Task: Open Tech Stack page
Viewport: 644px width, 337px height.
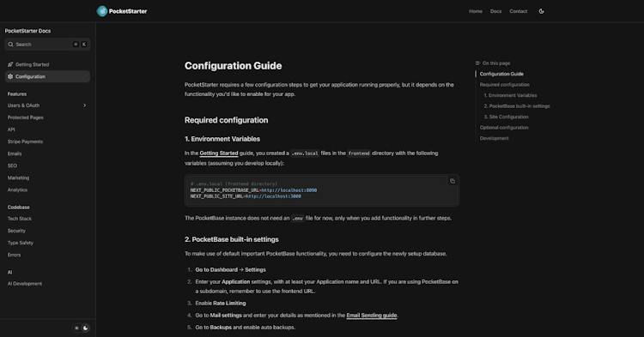Action: pyautogui.click(x=19, y=219)
